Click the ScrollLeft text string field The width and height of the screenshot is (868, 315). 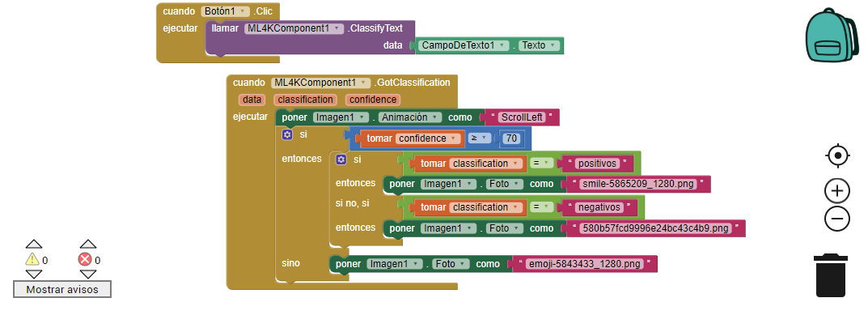pyautogui.click(x=522, y=117)
